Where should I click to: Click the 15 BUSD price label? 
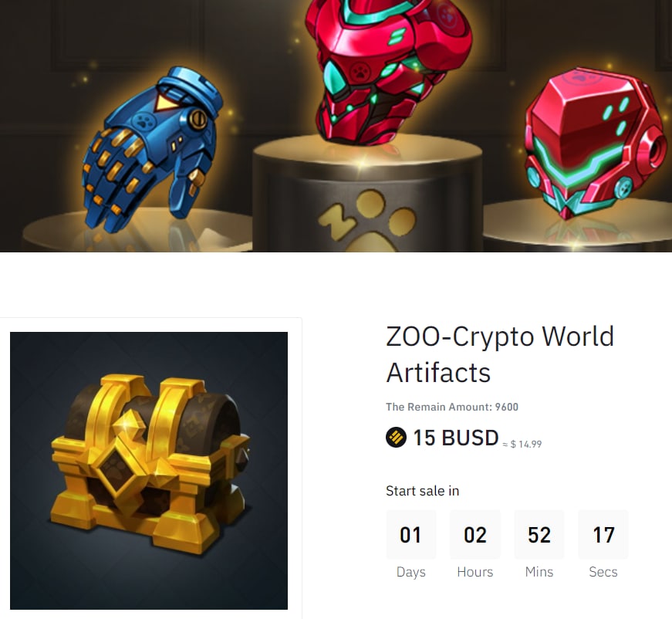455,438
